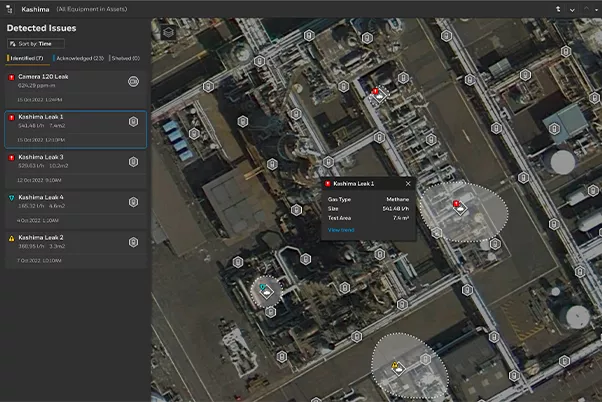
Task: Select the Kashima Leak 2 issue card
Action: [x=76, y=249]
